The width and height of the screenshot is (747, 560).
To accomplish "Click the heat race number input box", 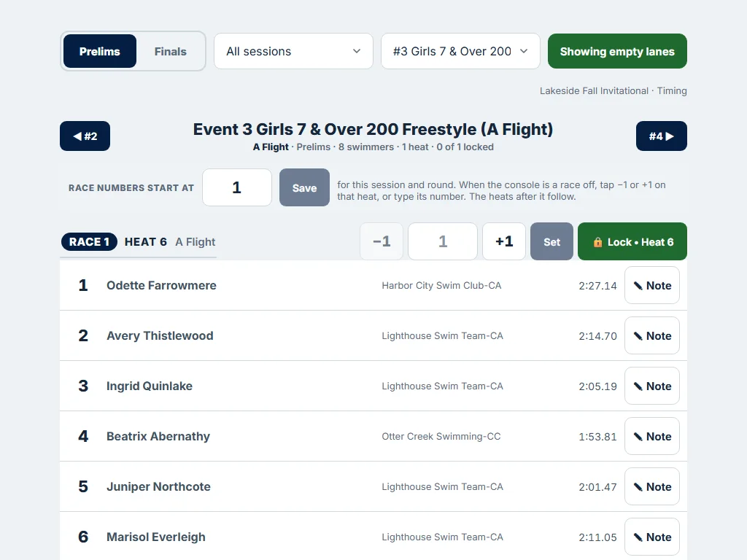I will pyautogui.click(x=443, y=241).
